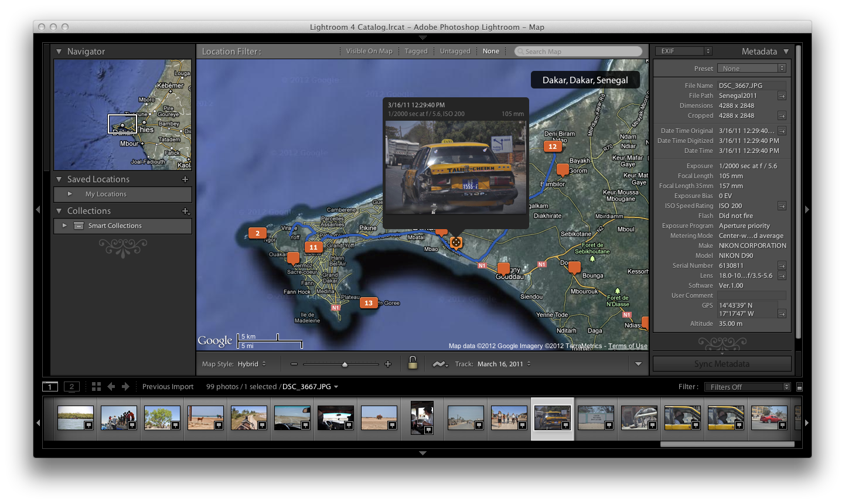Toggle the filter switch at filmstrip right

[x=799, y=387]
